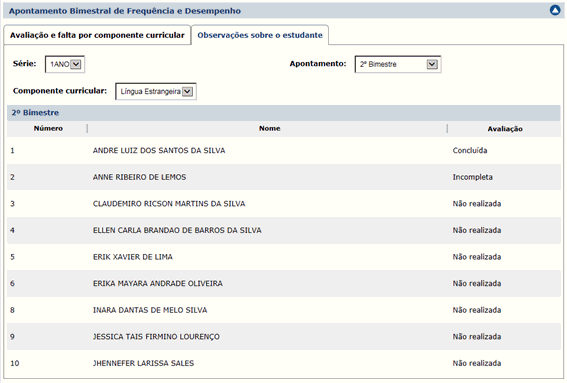Image resolution: width=567 pixels, height=383 pixels.
Task: Click Não realizada for JESSICA TAIS FIRMINO LOURENÇO
Action: [477, 337]
